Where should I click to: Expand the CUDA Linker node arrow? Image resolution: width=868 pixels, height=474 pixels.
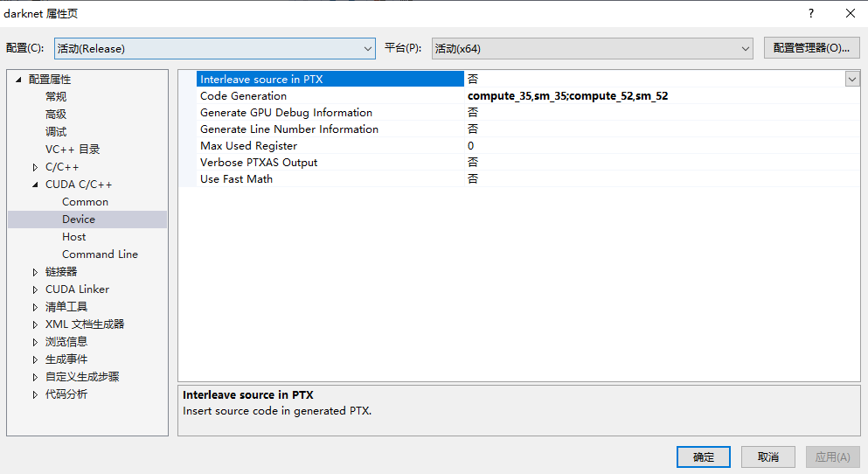click(35, 289)
